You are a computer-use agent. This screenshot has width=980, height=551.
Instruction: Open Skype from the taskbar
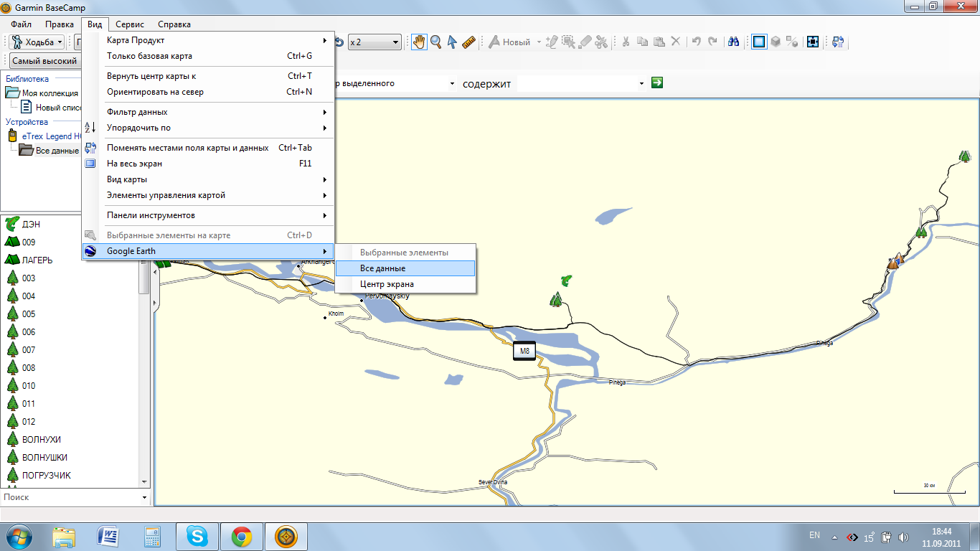tap(197, 537)
